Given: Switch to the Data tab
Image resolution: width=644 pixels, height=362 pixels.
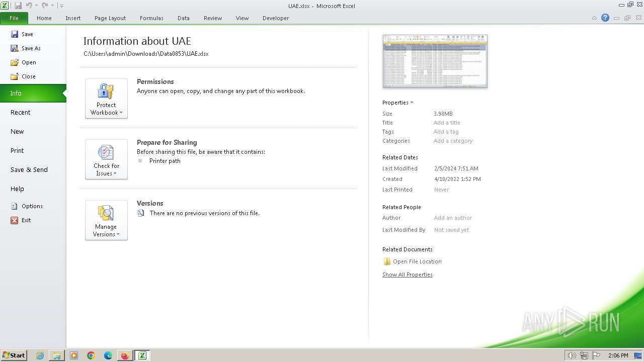Looking at the screenshot, I should (x=184, y=18).
